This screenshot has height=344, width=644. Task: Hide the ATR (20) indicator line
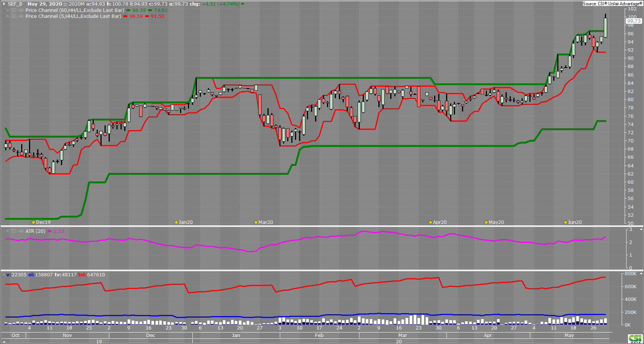[21, 231]
